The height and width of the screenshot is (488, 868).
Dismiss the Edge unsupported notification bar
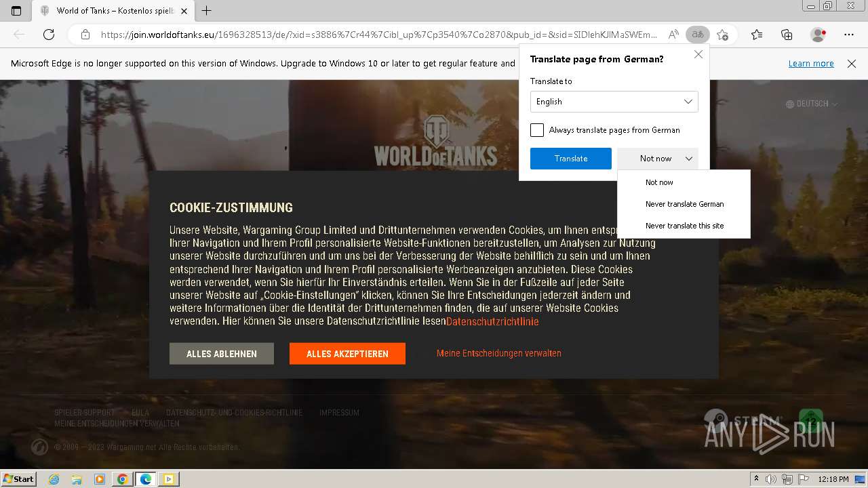point(852,64)
